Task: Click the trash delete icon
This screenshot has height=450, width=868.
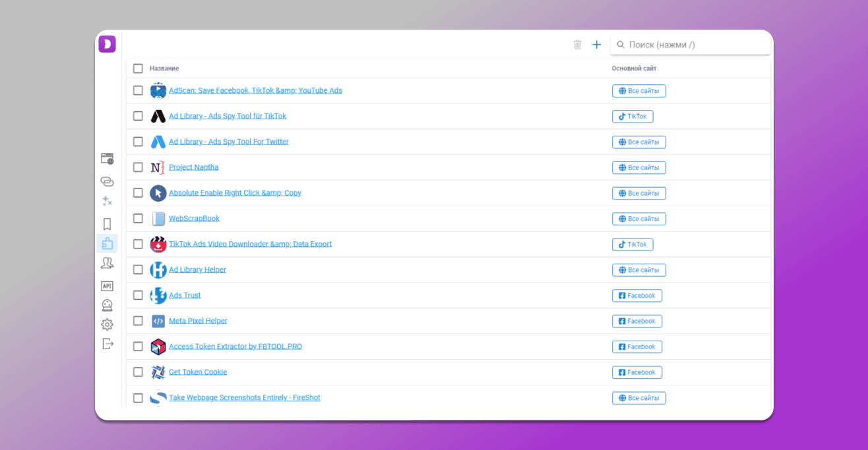Action: click(x=577, y=45)
